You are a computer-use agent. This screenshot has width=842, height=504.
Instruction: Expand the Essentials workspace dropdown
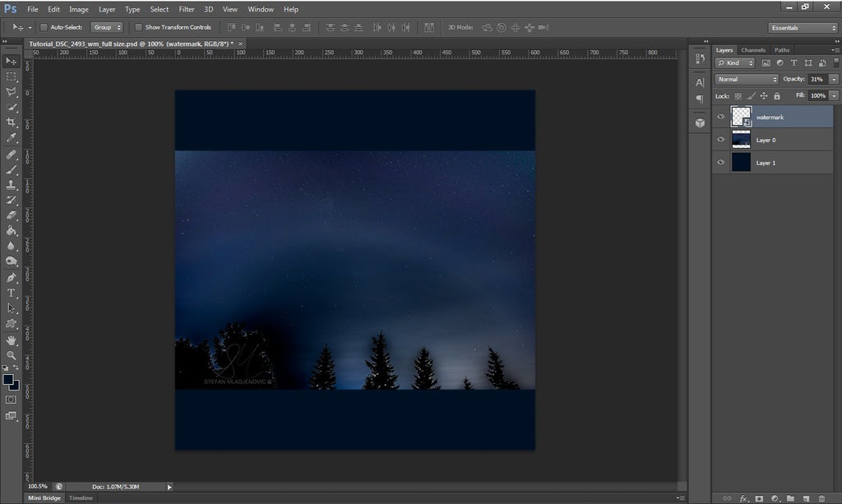803,28
